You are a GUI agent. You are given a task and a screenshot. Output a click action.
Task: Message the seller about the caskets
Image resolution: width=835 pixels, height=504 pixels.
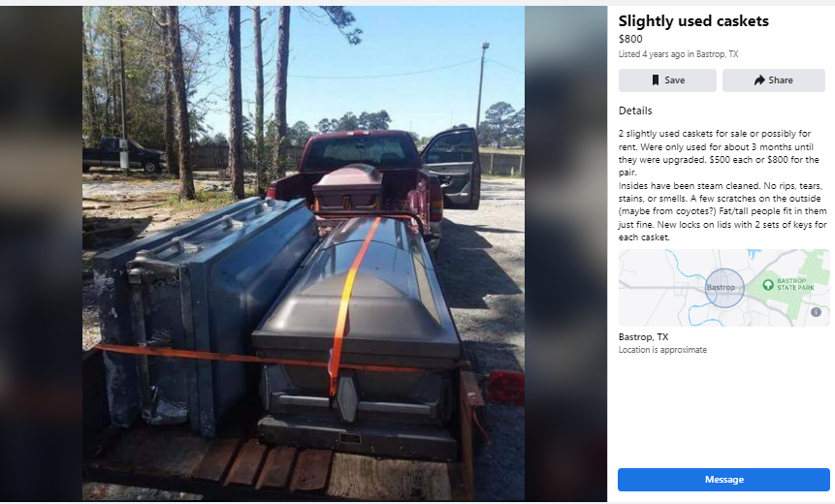(x=723, y=480)
